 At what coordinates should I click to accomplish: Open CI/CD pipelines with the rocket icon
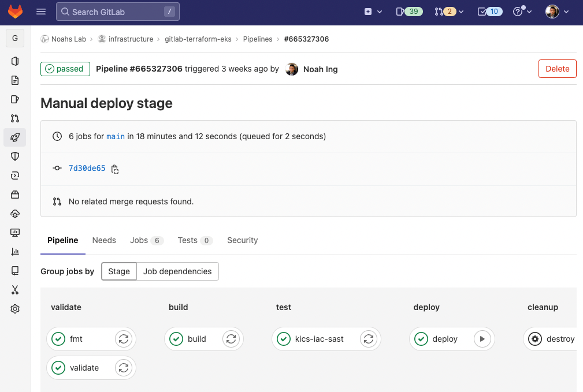pyautogui.click(x=15, y=137)
